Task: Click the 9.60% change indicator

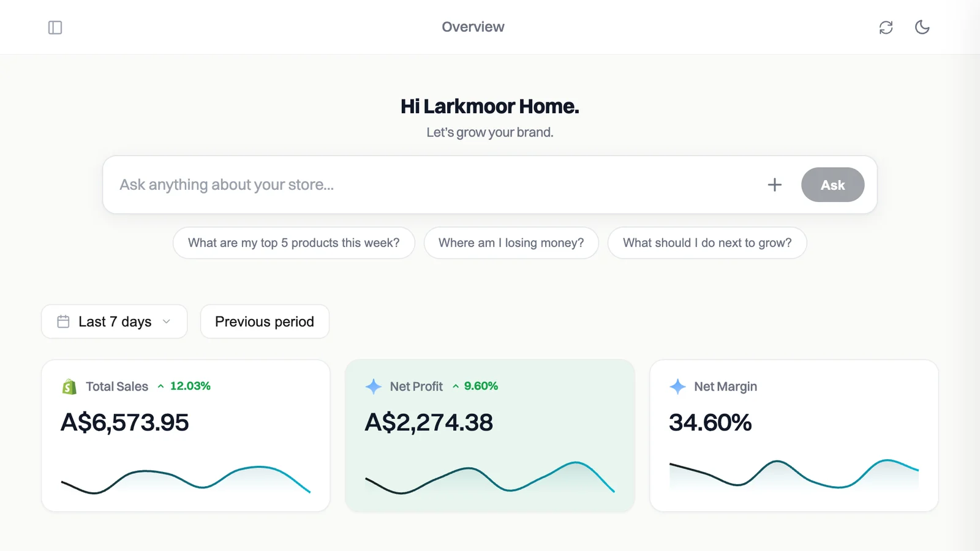Action: [475, 386]
